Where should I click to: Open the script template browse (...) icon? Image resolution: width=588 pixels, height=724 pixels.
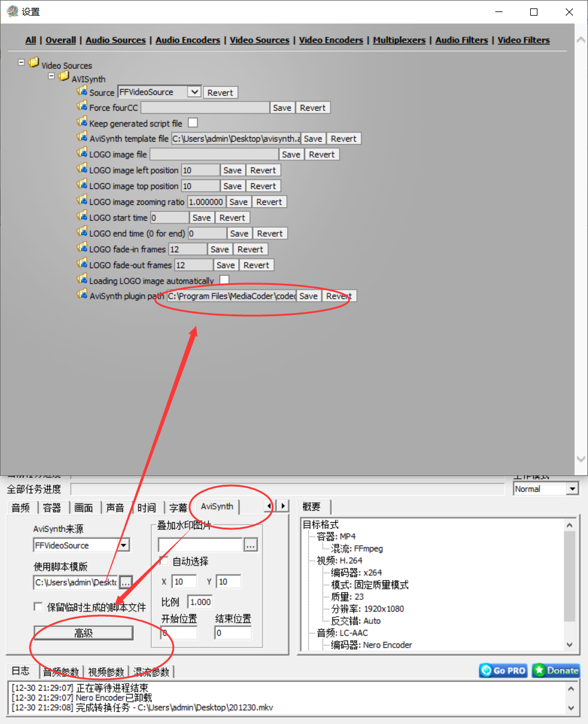(x=126, y=582)
